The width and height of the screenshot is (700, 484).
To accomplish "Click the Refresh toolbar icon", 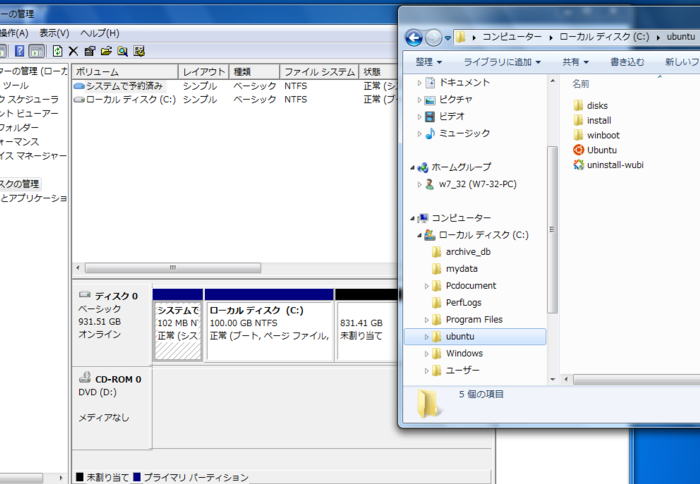I will pyautogui.click(x=57, y=51).
